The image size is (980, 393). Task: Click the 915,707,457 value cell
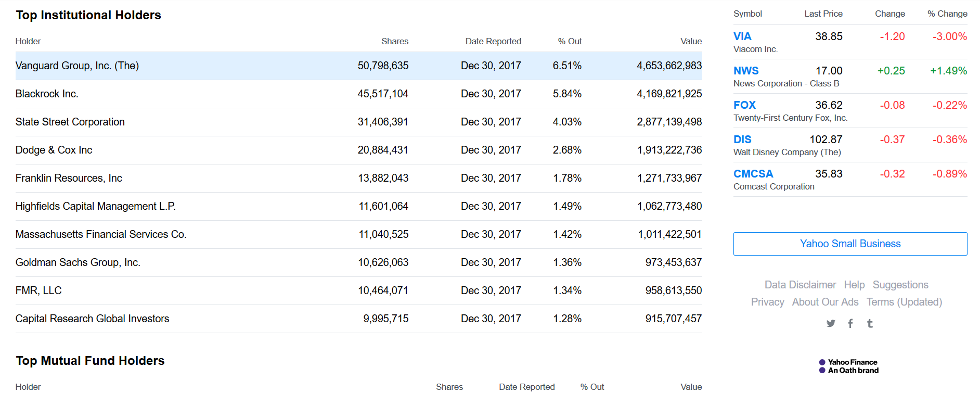click(674, 319)
